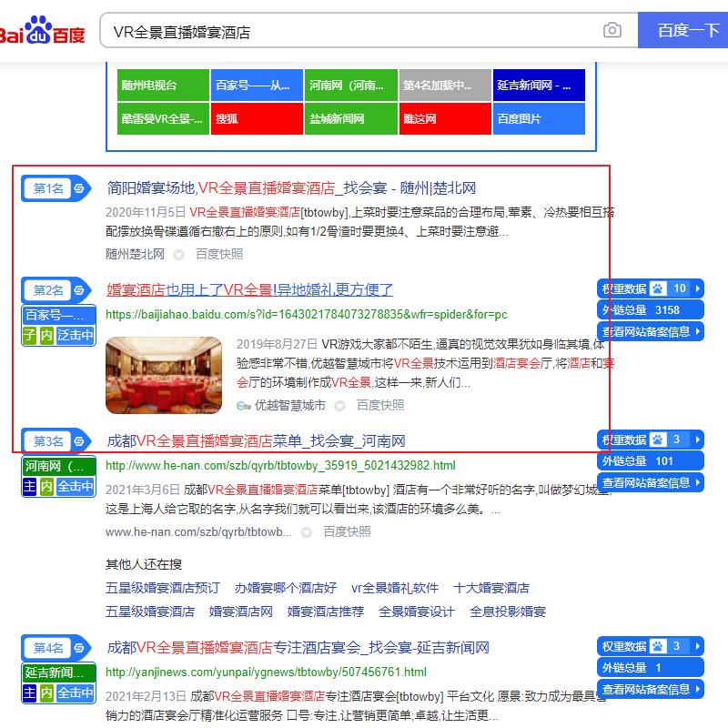Search related term 十大婚宴酒店
The width and height of the screenshot is (728, 728).
(491, 588)
